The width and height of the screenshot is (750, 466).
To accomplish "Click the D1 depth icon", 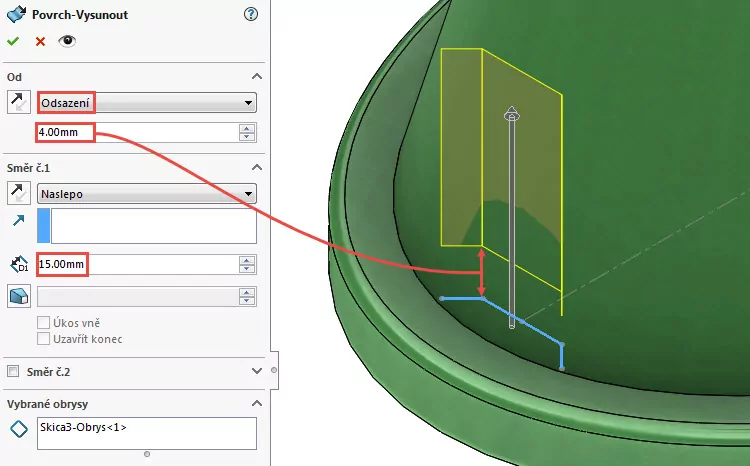I will pos(19,265).
